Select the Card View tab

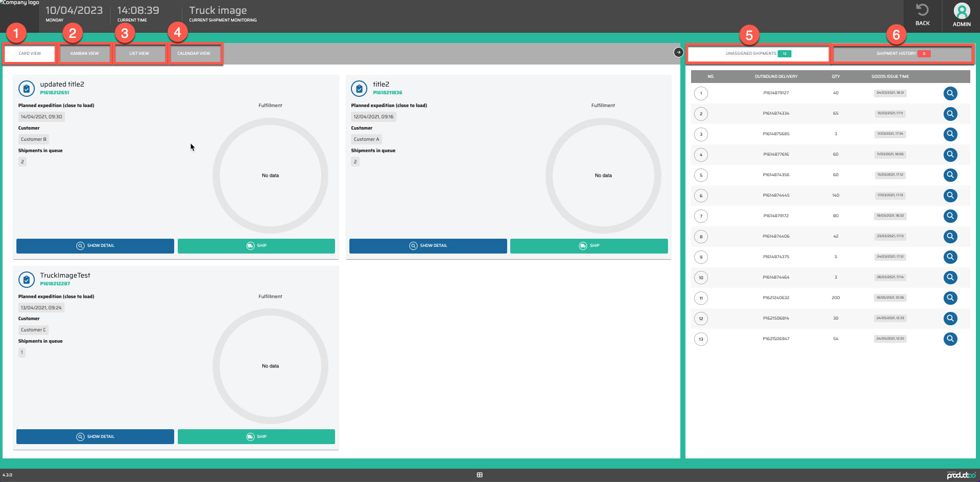pyautogui.click(x=30, y=53)
